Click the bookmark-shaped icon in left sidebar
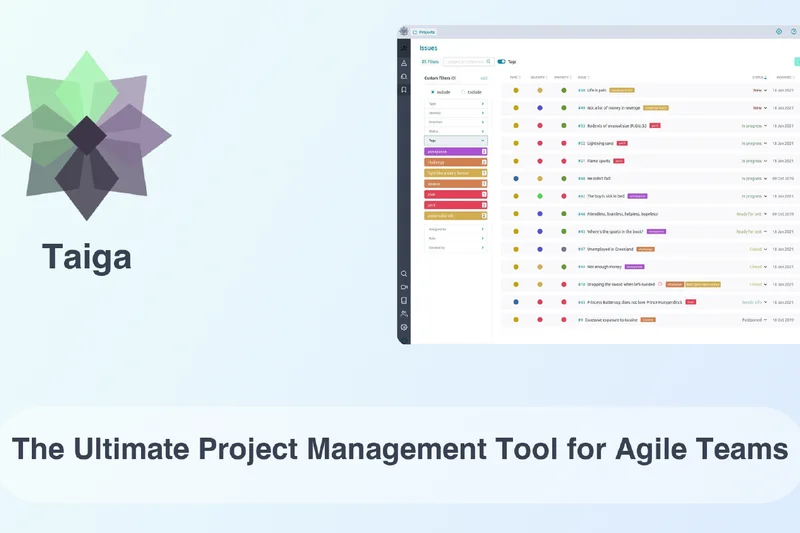This screenshot has width=800, height=533. [404, 90]
